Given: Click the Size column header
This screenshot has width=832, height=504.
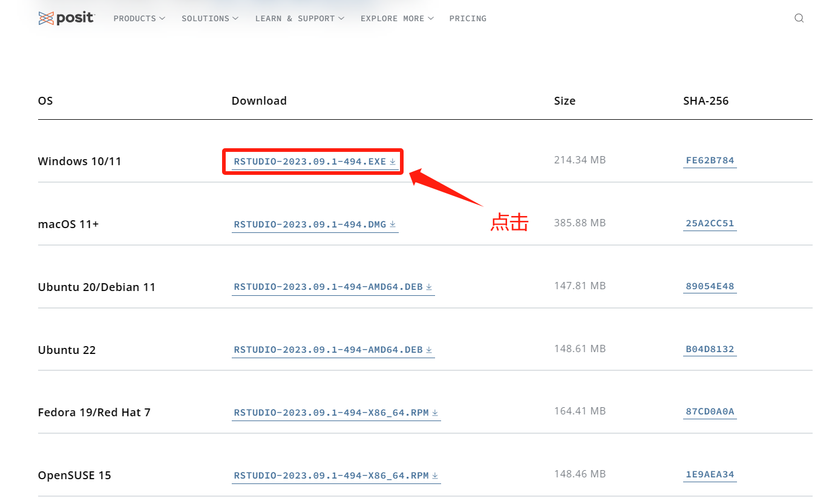Looking at the screenshot, I should (565, 100).
